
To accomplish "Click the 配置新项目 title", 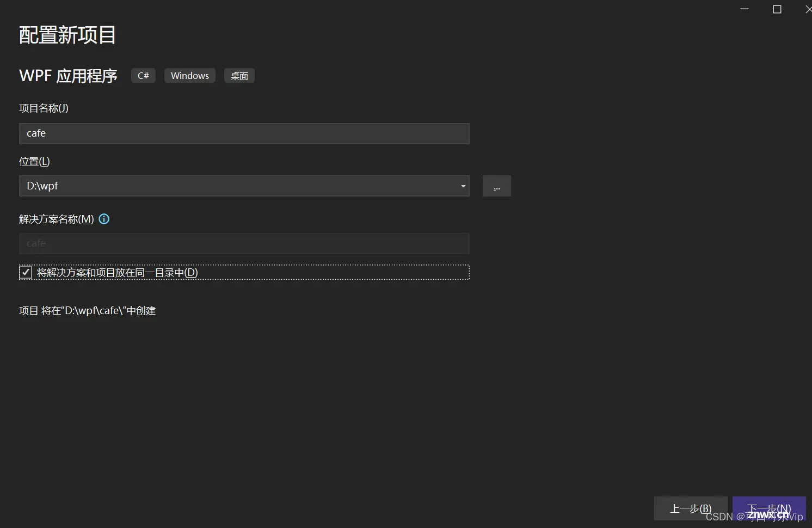I will coord(67,35).
